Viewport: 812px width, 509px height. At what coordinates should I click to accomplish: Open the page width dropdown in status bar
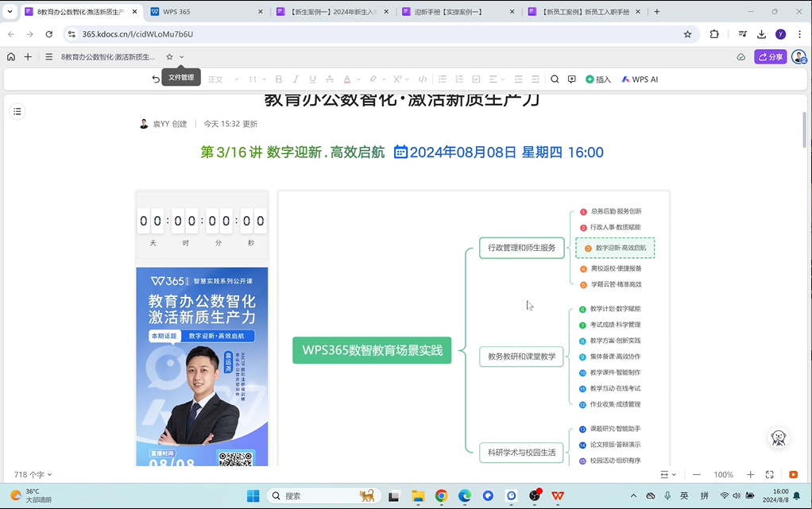667,475
